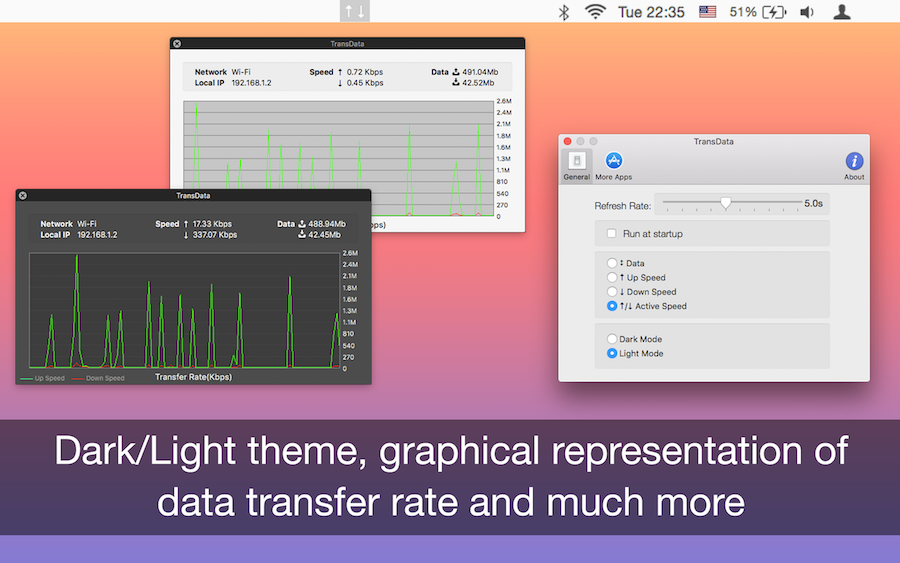900x563 pixels.
Task: Open the user account menu icon
Action: tap(841, 11)
